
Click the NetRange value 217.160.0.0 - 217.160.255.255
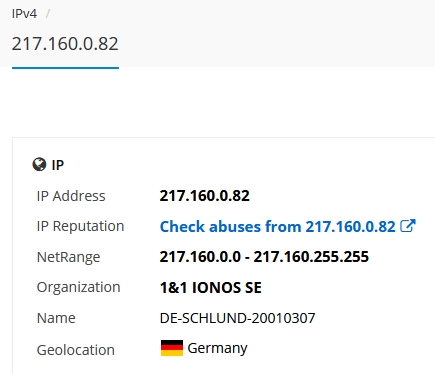[x=264, y=257]
